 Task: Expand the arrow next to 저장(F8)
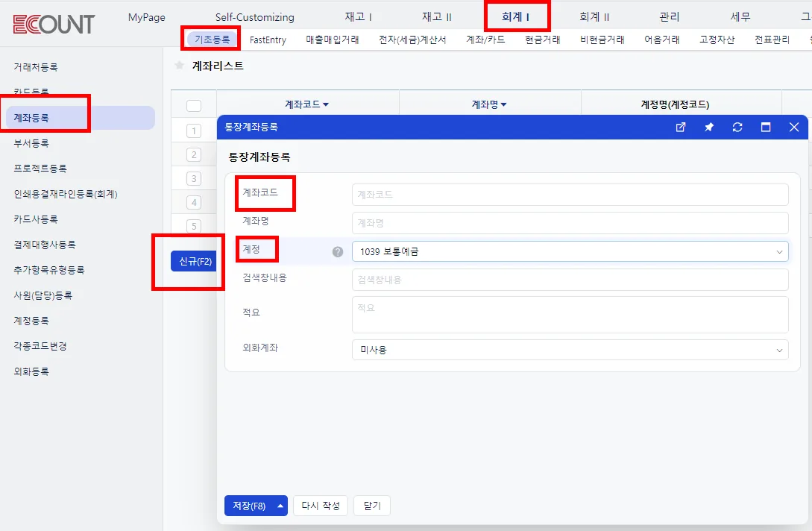point(280,506)
